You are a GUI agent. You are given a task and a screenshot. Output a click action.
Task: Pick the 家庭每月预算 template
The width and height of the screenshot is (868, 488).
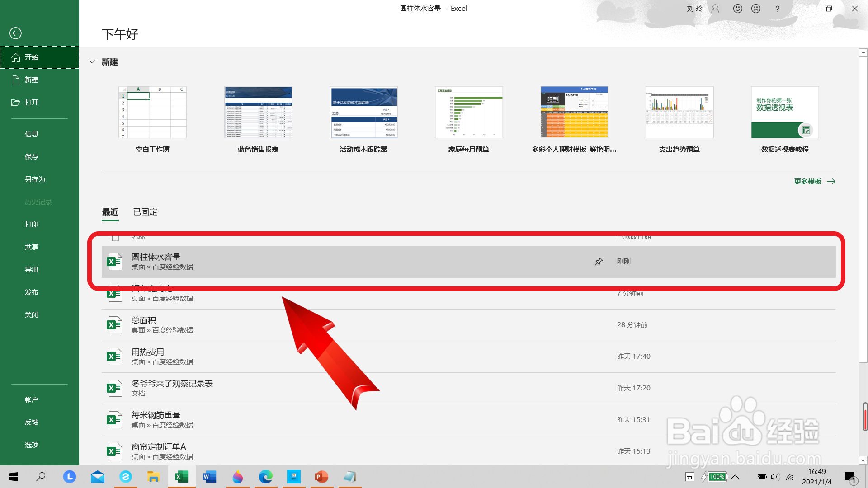469,113
